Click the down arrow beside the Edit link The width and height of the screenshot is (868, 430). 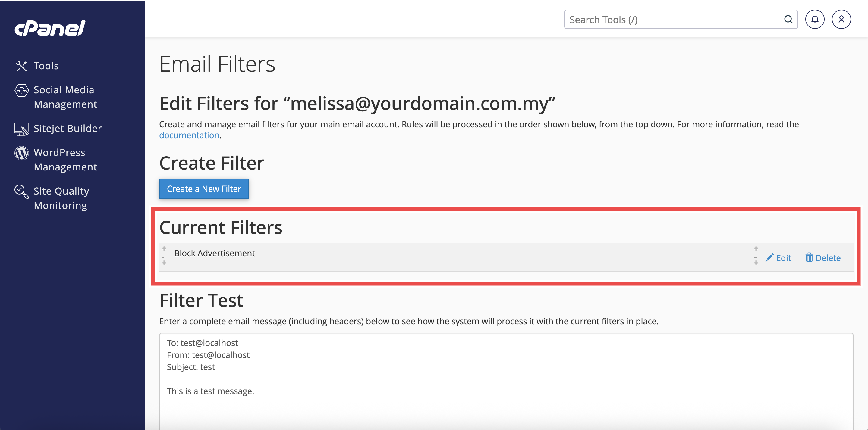click(756, 263)
